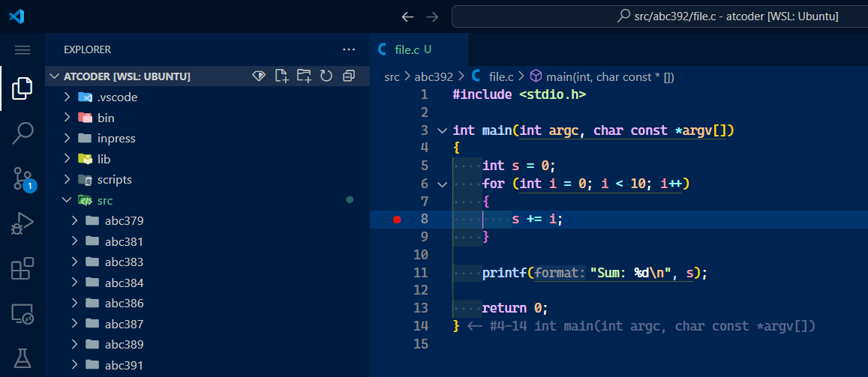The height and width of the screenshot is (377, 868).
Task: Expand the scripts folder
Action: [x=67, y=180]
